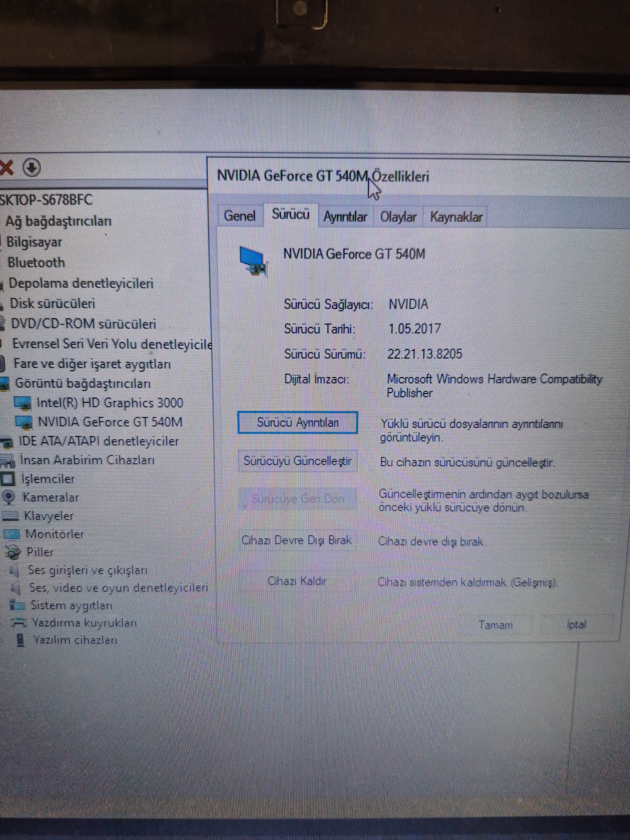The height and width of the screenshot is (840, 630).
Task: Select the Bilgisayar tree item
Action: (x=34, y=242)
